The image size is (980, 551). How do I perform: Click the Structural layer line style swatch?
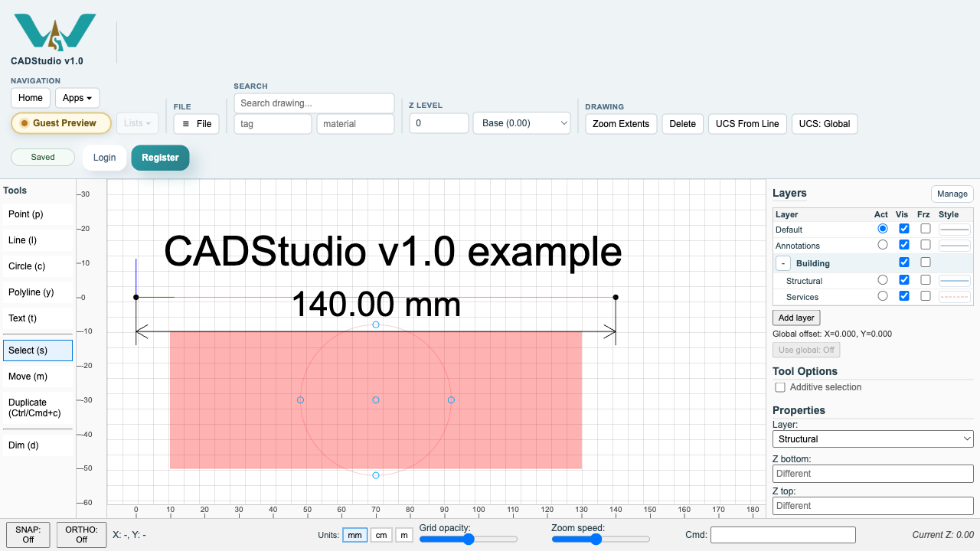[955, 281]
